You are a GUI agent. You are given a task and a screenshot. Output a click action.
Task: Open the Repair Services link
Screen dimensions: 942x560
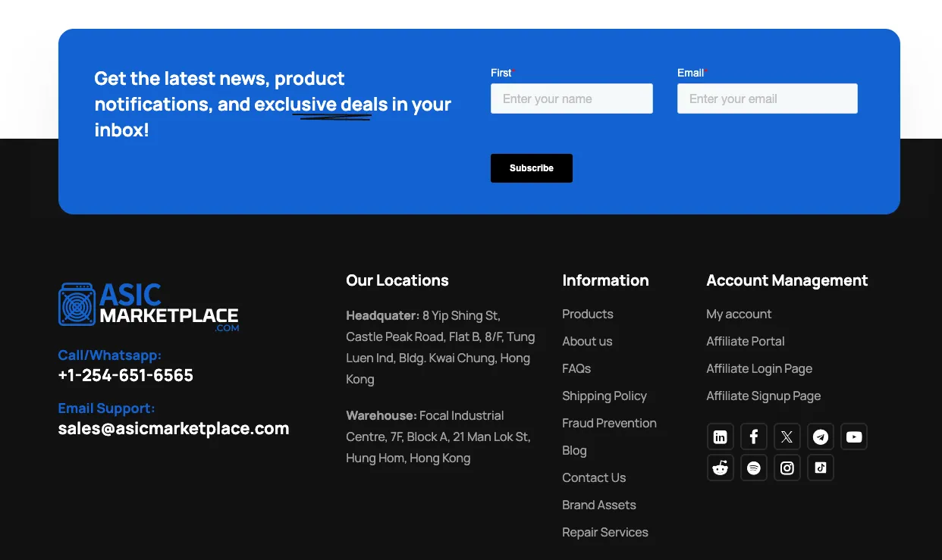coord(605,532)
